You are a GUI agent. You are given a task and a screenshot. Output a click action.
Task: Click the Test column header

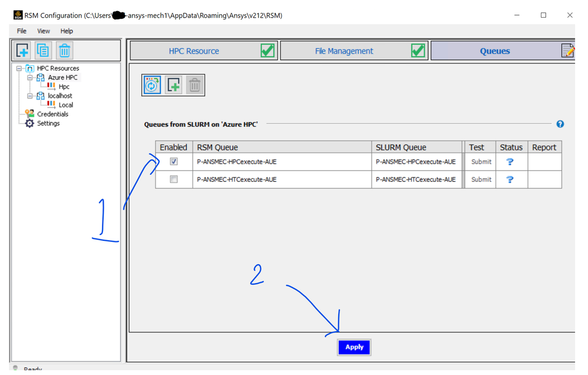click(480, 147)
